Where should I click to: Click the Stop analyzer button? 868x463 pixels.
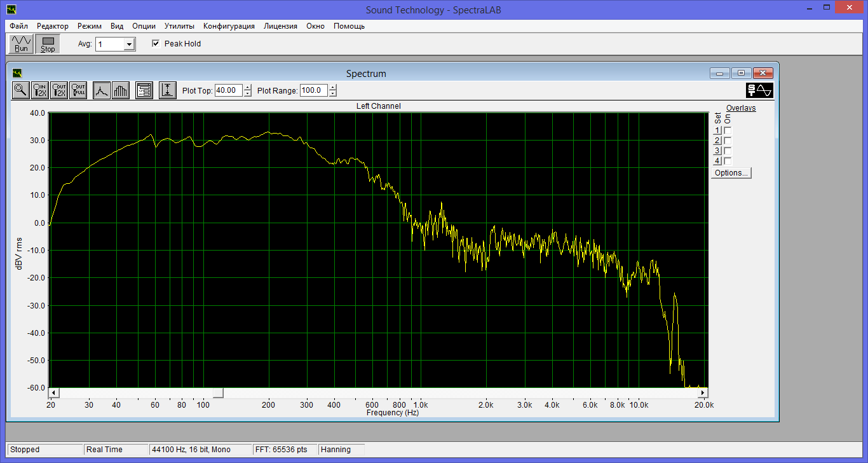coord(48,44)
